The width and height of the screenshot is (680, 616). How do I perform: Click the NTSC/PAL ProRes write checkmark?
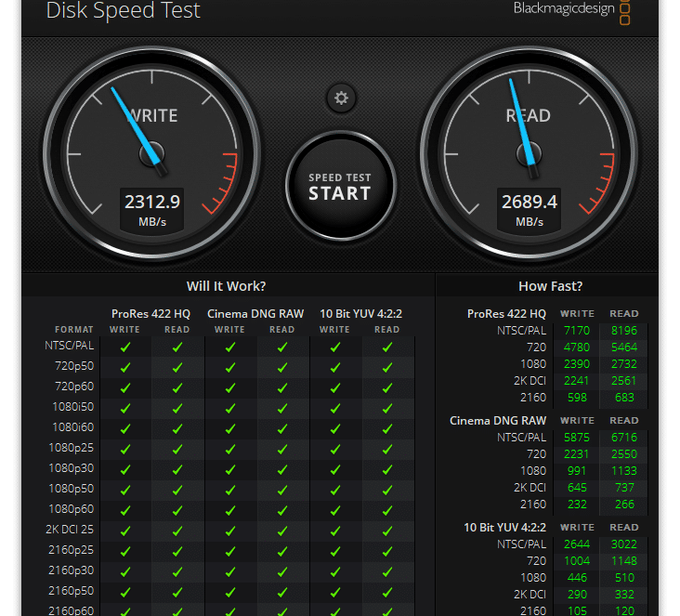(x=125, y=347)
